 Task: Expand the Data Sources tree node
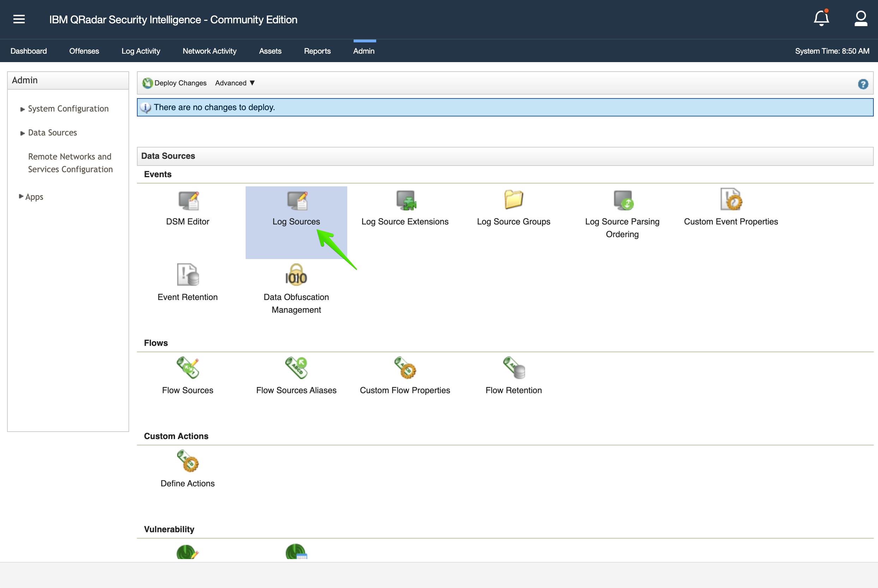point(23,133)
